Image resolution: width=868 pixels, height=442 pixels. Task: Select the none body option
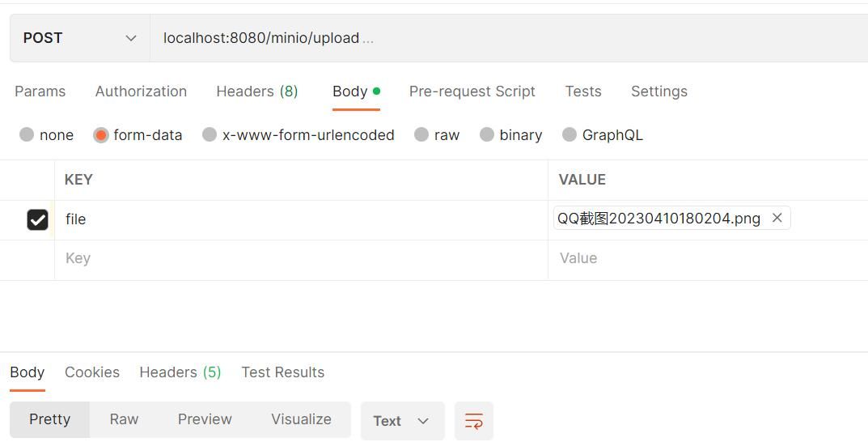[x=28, y=135]
